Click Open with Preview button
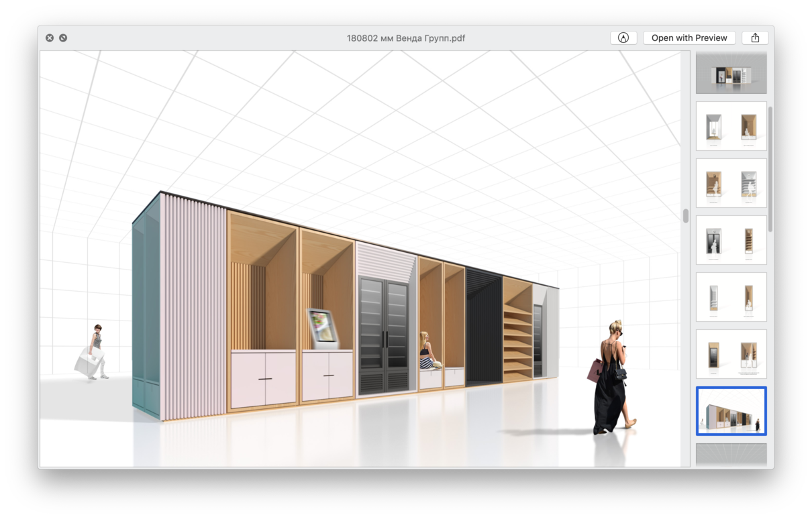Screen dimensions: 812x519 [x=689, y=38]
